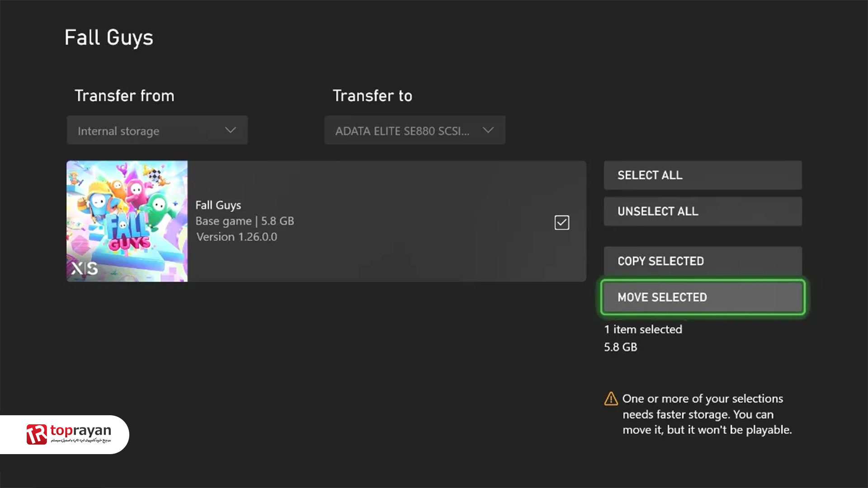Click the warning triangle icon
Image resolution: width=868 pixels, height=488 pixels.
click(x=611, y=399)
